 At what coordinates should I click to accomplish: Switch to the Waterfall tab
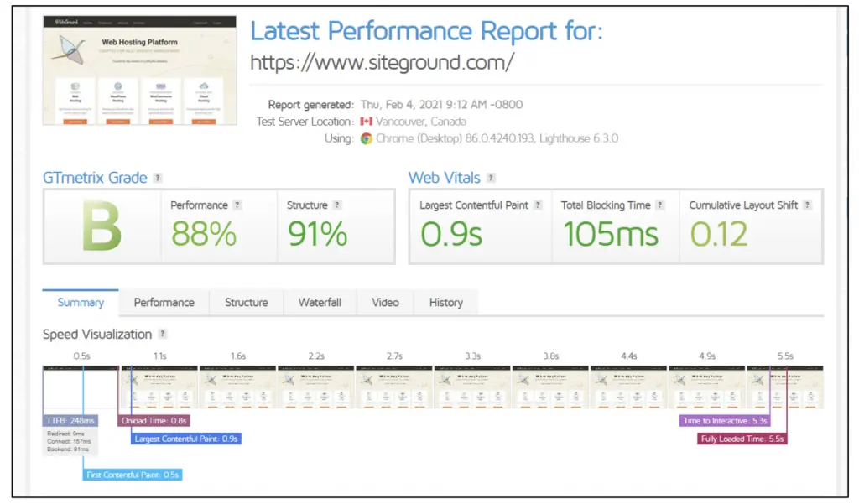[x=320, y=303]
